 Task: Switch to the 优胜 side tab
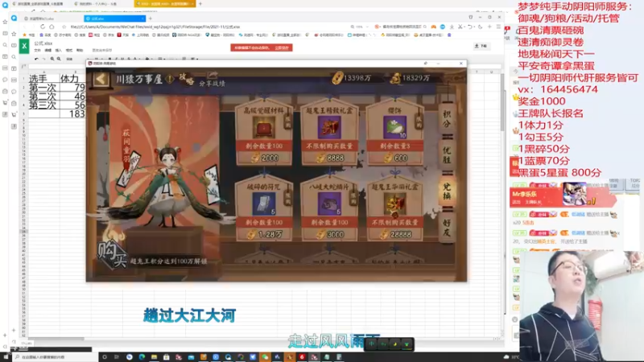(x=447, y=154)
